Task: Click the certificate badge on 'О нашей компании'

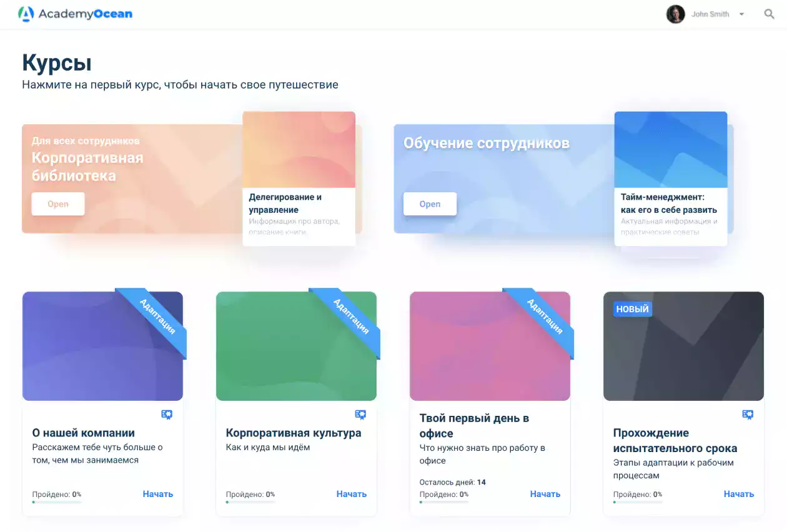Action: (166, 414)
